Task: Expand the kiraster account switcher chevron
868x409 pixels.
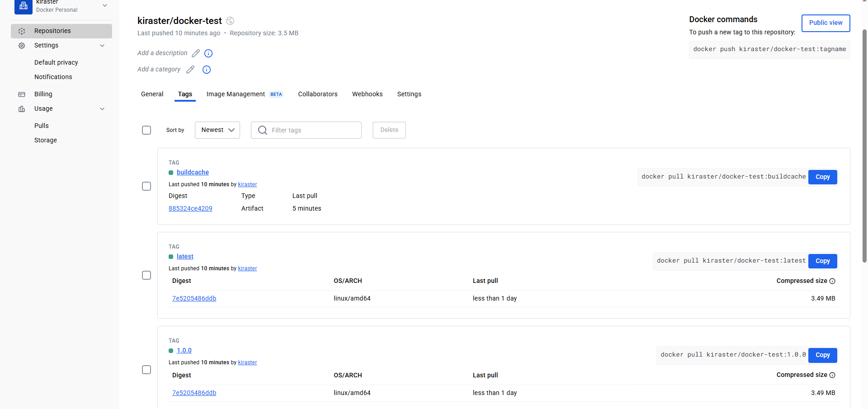Action: point(105,5)
